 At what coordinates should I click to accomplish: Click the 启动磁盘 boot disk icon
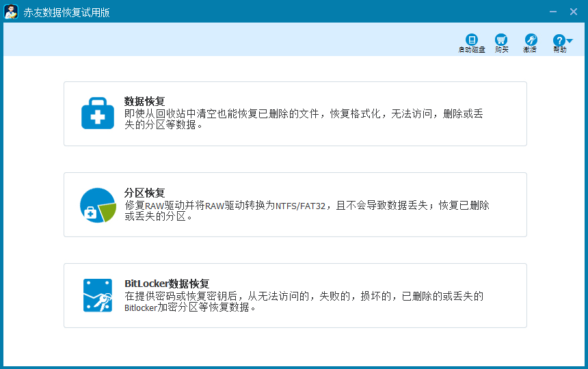471,40
